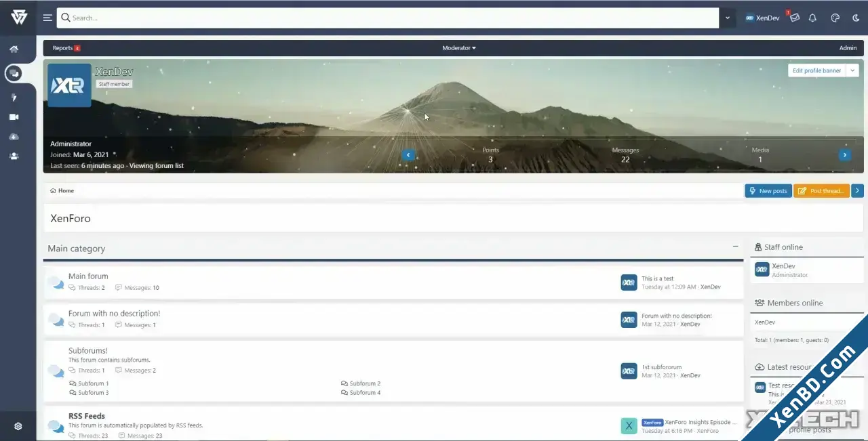Viewport: 868px width, 441px height.
Task: Click Forum with no description node icon
Action: (56, 320)
